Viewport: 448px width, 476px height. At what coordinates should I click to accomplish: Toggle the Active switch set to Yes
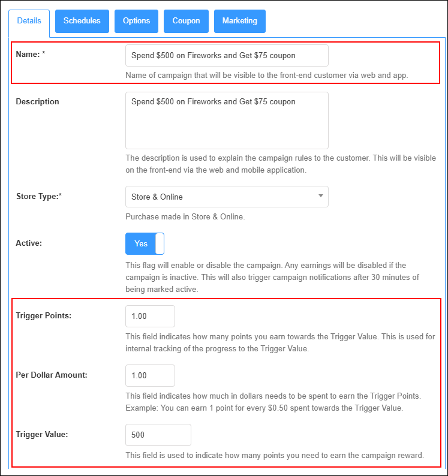point(145,243)
